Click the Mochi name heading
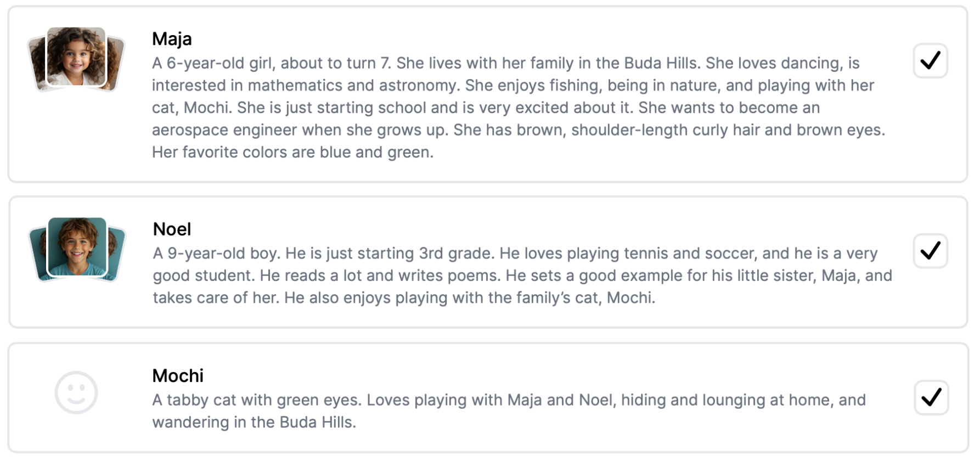 point(178,375)
